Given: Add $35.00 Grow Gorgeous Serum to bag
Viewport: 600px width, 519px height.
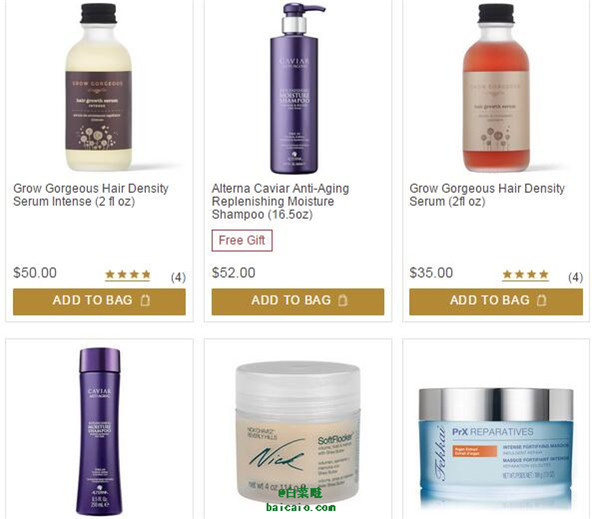Looking at the screenshot, I should (x=496, y=302).
